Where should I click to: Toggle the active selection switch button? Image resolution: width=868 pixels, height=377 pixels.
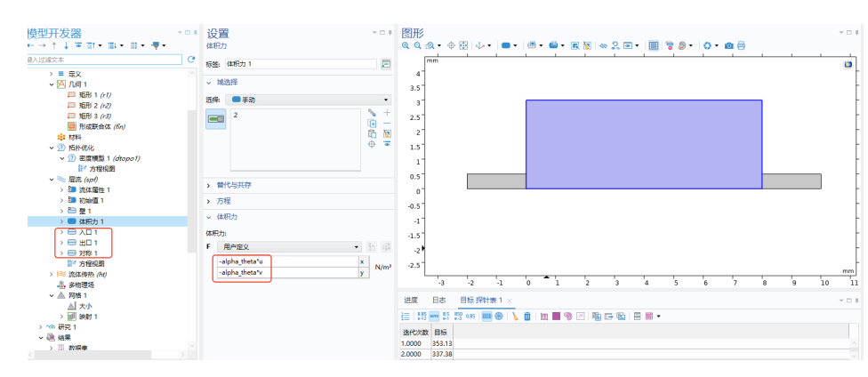(x=215, y=118)
